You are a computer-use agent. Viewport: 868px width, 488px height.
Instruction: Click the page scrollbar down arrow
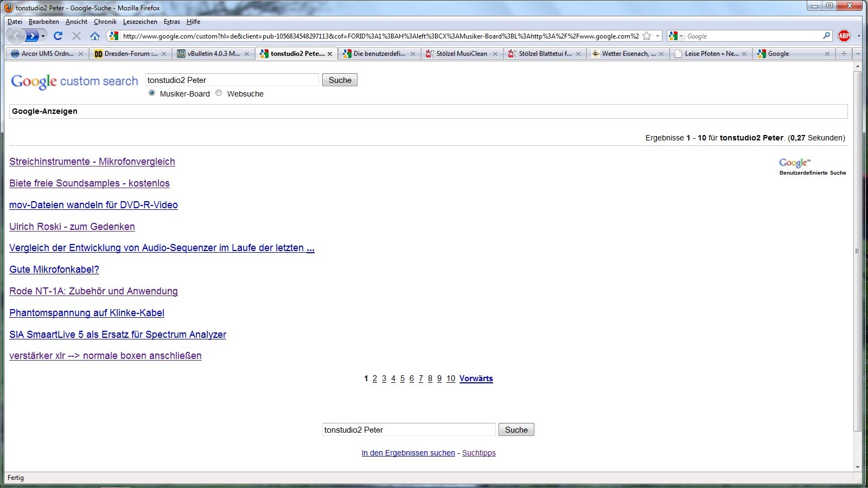[858, 467]
